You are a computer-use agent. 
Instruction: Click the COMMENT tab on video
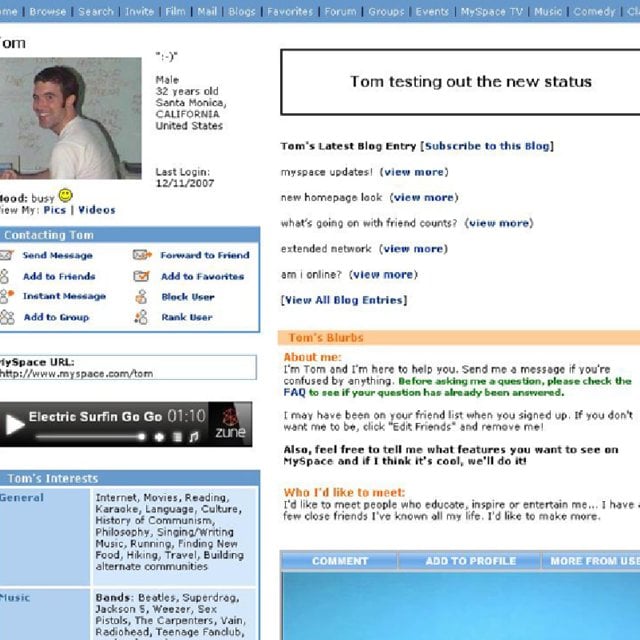340,561
